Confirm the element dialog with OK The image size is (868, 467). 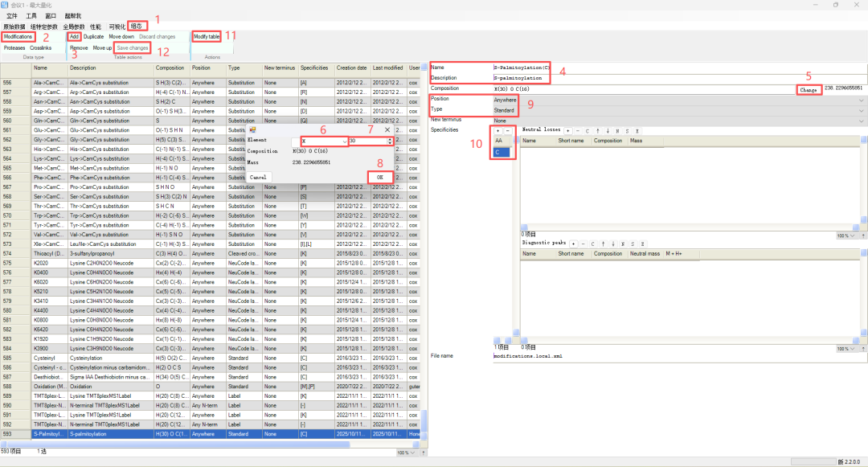[380, 177]
